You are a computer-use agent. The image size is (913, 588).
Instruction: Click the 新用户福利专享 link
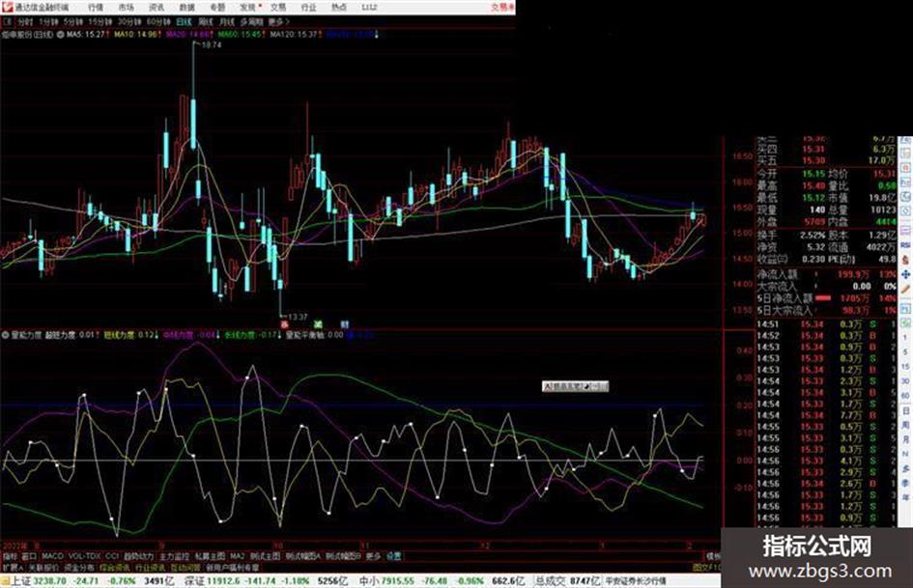coord(233,567)
